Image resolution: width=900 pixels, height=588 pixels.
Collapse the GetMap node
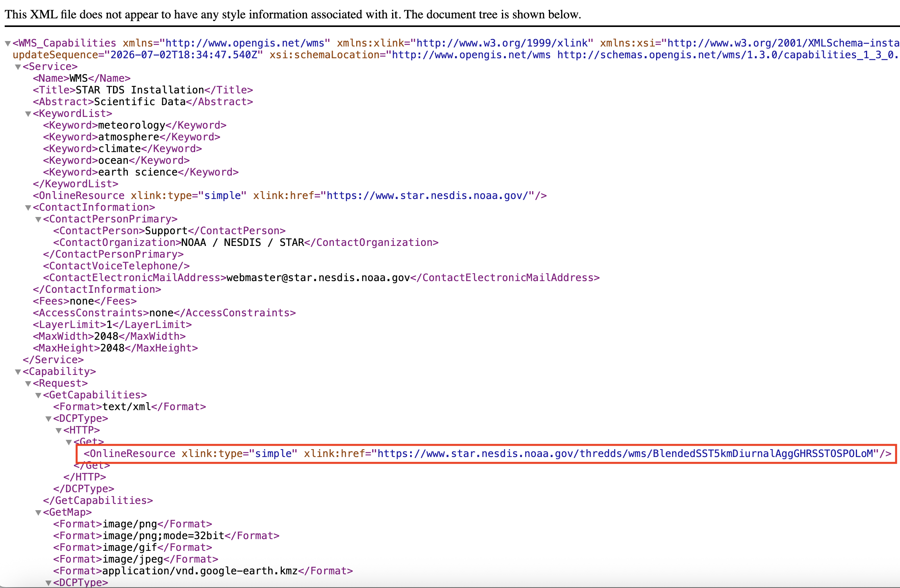coord(38,513)
